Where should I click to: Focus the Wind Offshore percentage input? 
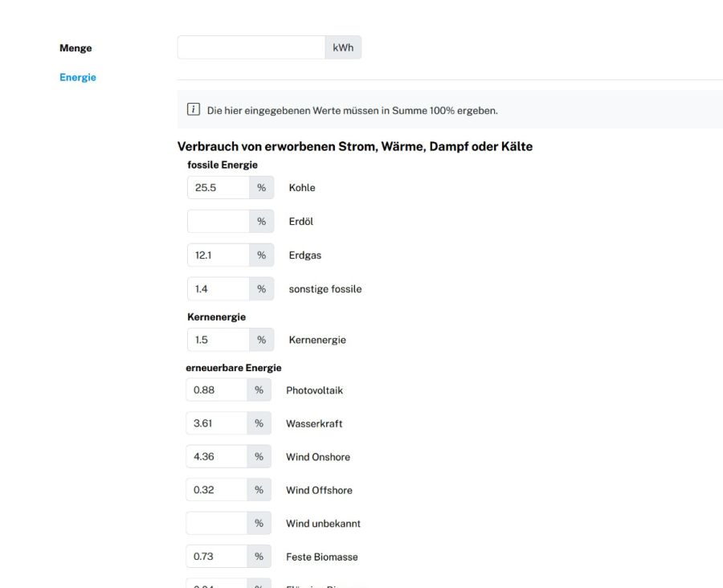216,490
